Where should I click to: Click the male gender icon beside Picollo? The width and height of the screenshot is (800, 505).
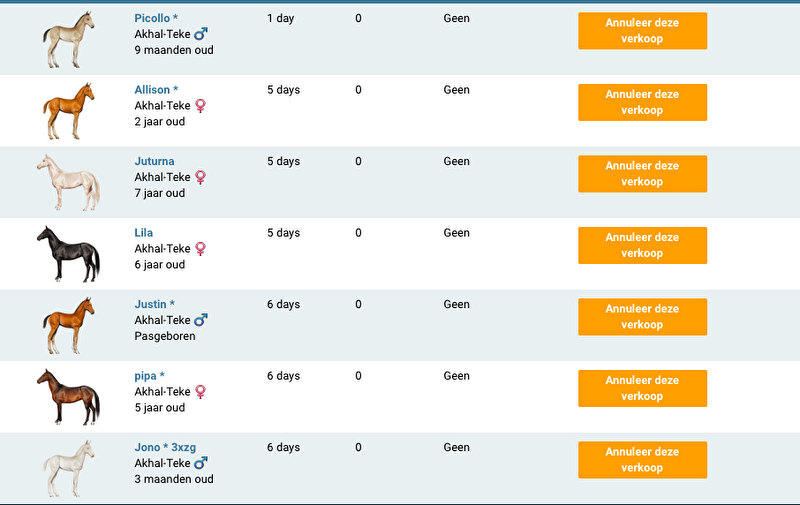(201, 34)
